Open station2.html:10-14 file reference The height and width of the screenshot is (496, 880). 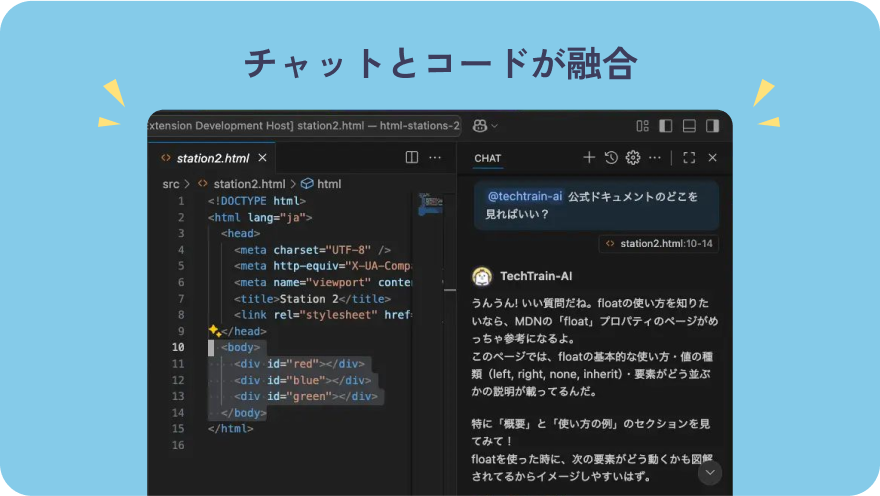(660, 243)
